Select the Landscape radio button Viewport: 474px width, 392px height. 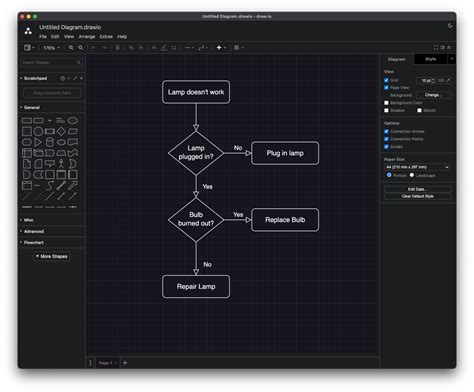tap(412, 175)
